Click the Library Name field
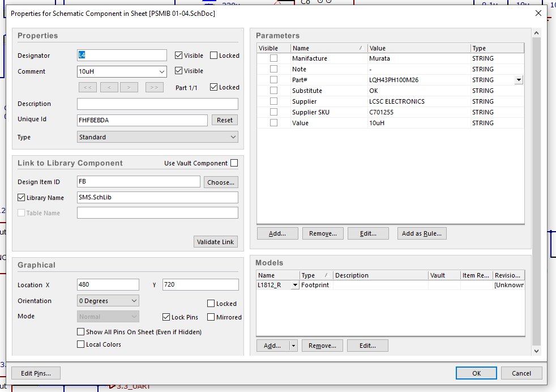Screen dimensions: 556x392 coord(157,197)
